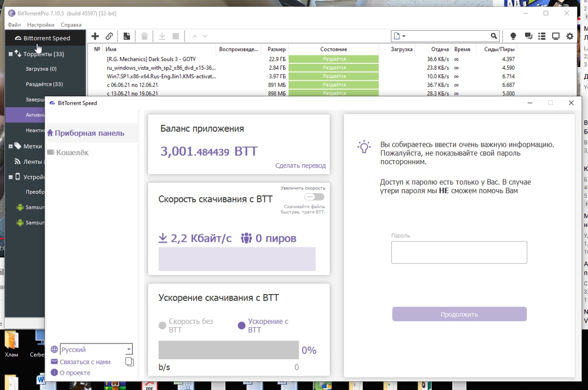This screenshot has height=390, width=588.
Task: Click the 0% acceleration progress bar
Action: 228,350
